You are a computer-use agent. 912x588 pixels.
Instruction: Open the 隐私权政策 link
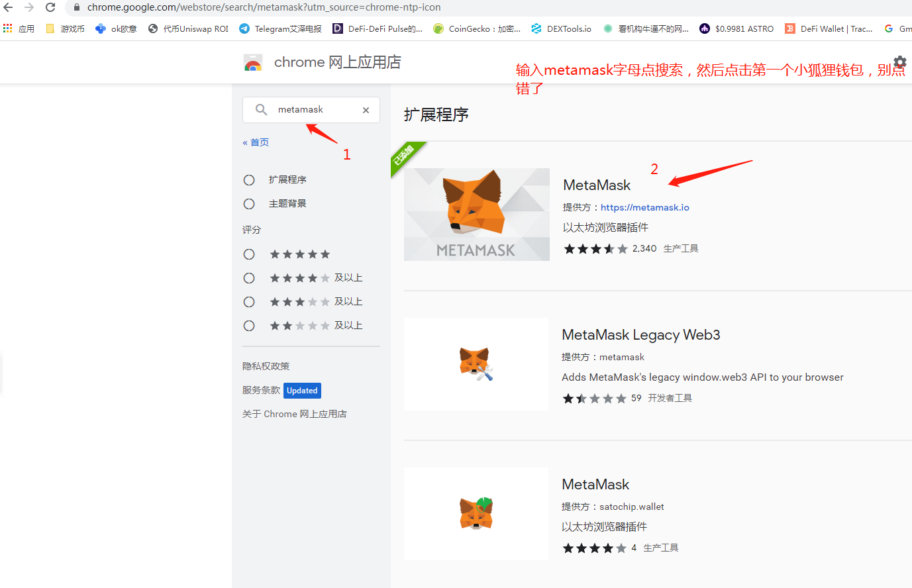(x=266, y=366)
